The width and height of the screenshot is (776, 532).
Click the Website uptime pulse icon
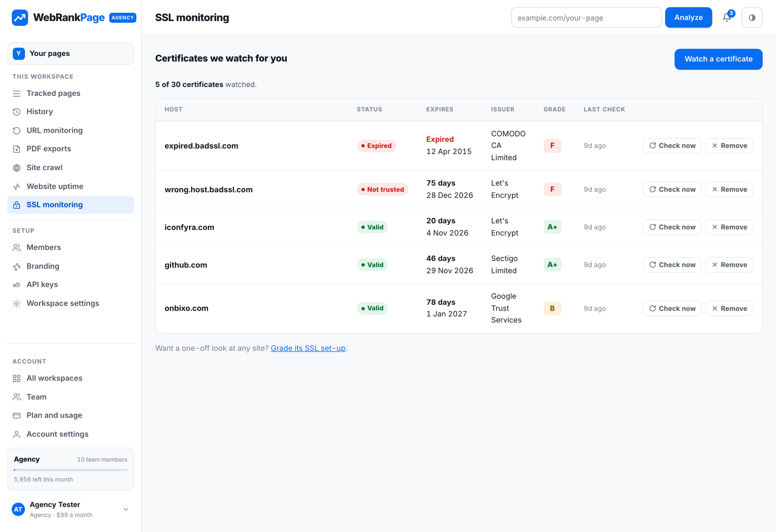tap(16, 186)
